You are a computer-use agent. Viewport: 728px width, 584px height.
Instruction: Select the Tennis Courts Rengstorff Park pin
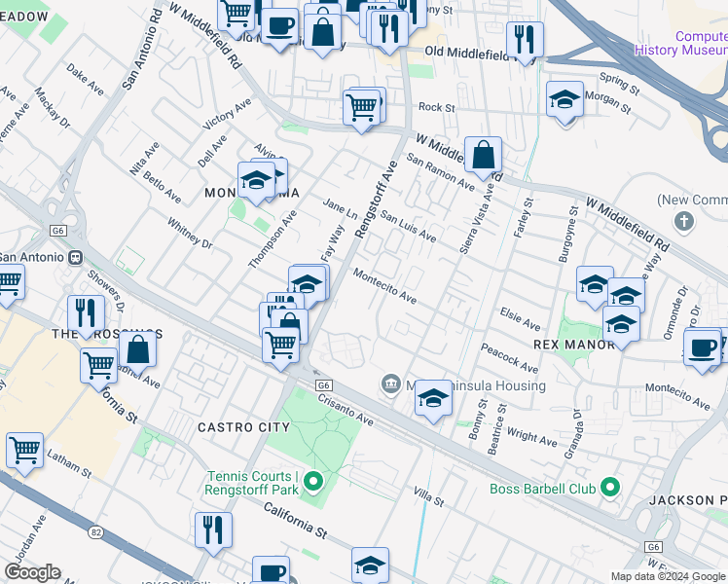[x=313, y=481]
